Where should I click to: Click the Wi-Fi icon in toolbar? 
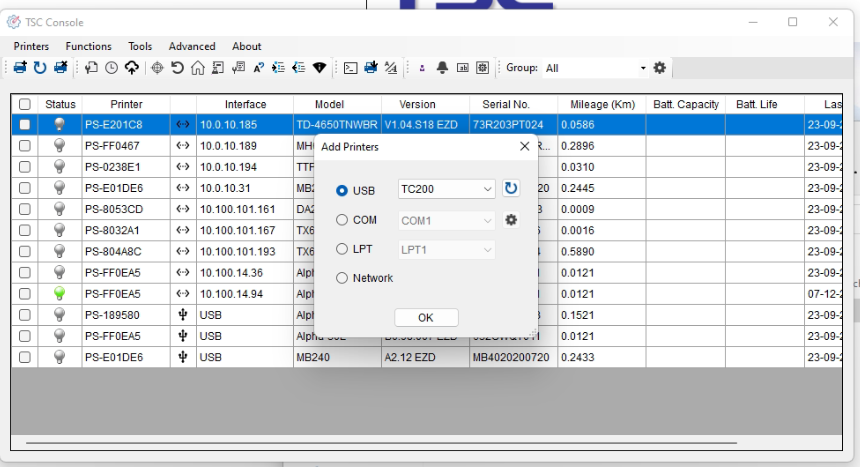click(x=320, y=68)
